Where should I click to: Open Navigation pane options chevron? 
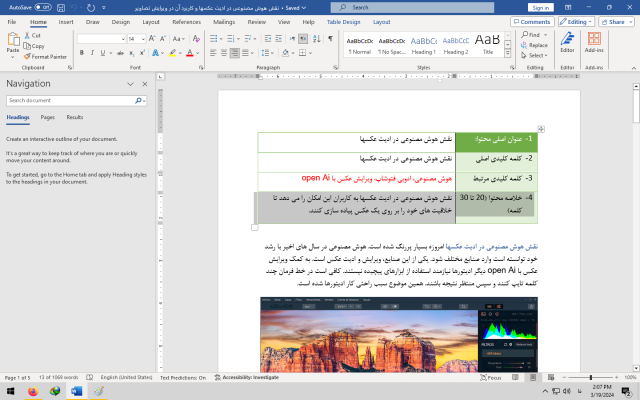[130, 84]
